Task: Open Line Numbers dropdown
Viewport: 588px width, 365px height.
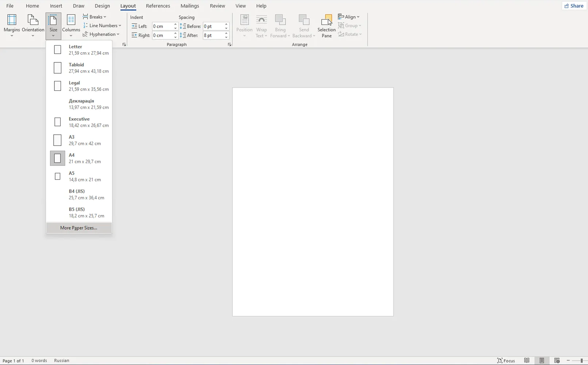Action: pos(102,26)
